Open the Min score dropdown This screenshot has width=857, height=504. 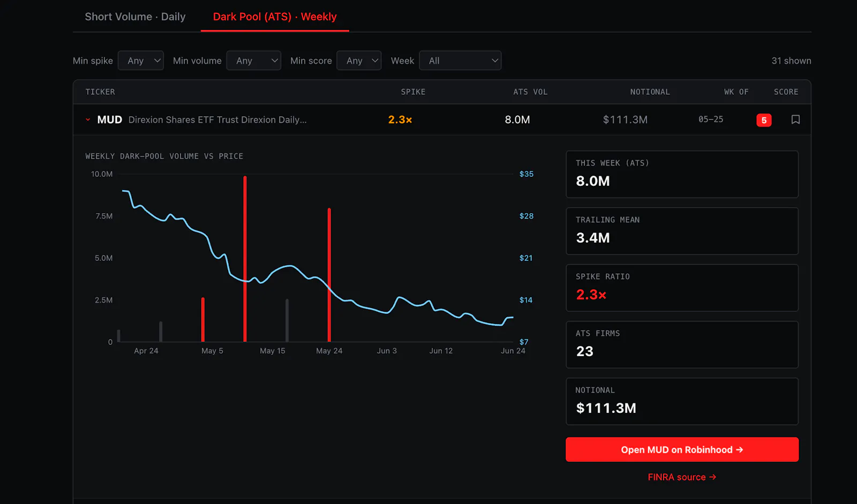coord(359,61)
